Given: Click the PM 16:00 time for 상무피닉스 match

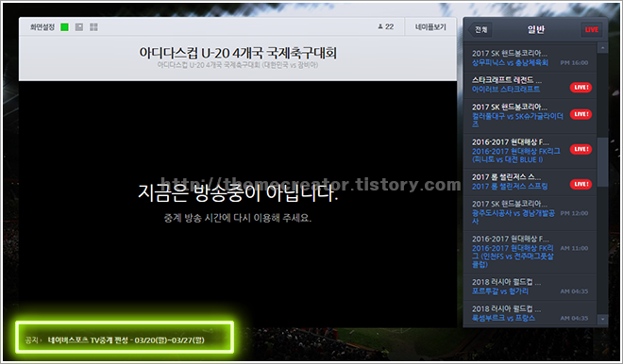Looking at the screenshot, I should pos(574,63).
